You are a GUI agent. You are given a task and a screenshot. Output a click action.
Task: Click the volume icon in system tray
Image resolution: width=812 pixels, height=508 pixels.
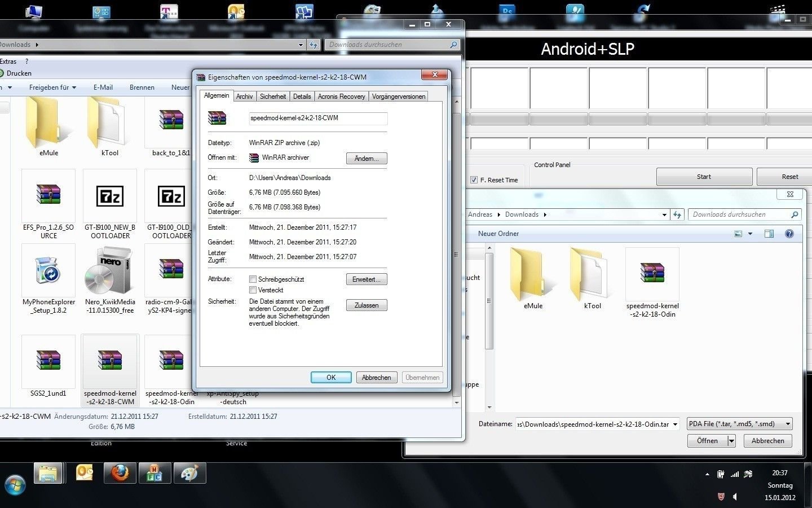coord(735,497)
